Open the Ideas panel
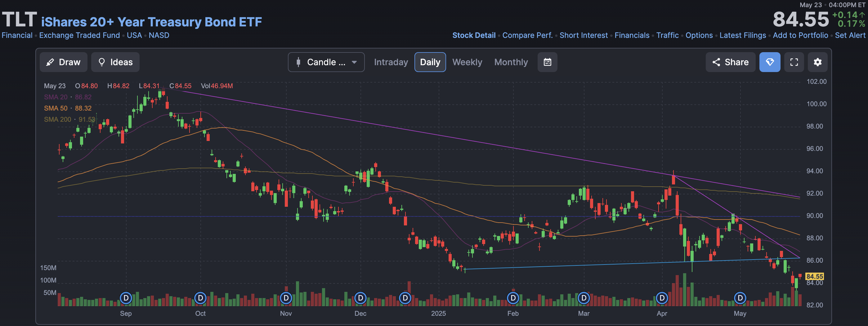This screenshot has width=868, height=326. pos(115,62)
